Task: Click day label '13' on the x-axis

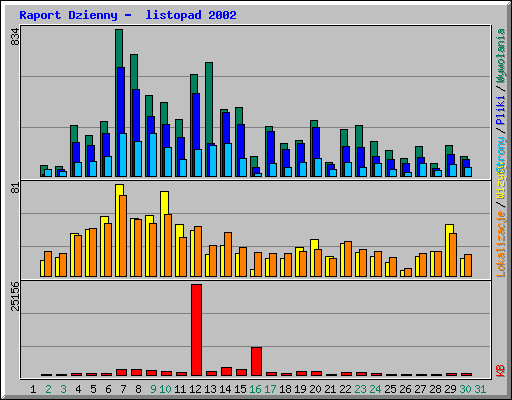Action: click(210, 389)
